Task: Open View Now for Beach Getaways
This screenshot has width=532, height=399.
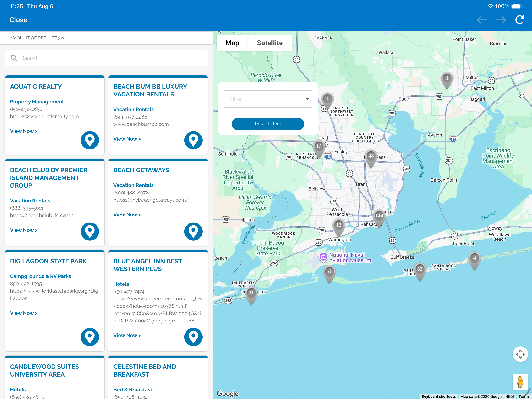Action: [x=127, y=215]
